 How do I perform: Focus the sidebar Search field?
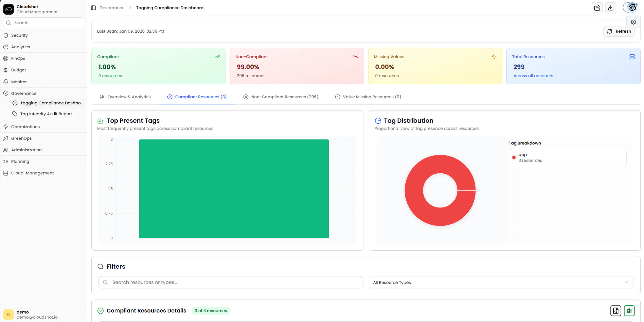(x=43, y=23)
